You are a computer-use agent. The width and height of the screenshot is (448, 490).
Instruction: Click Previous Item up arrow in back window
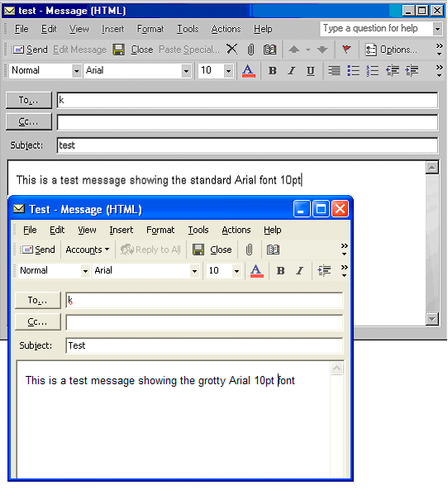coord(294,50)
